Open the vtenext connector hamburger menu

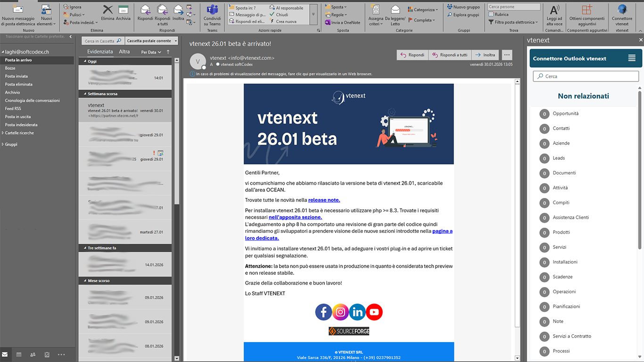(632, 58)
